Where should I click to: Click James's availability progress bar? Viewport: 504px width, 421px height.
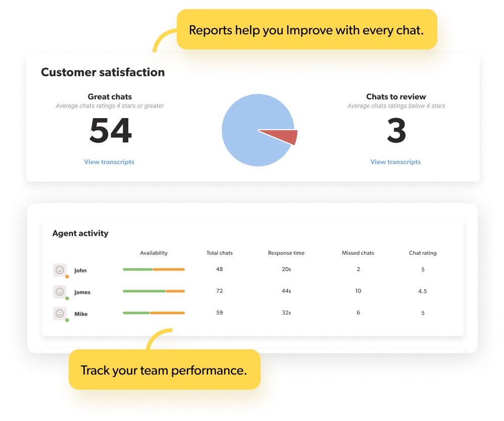pos(154,291)
